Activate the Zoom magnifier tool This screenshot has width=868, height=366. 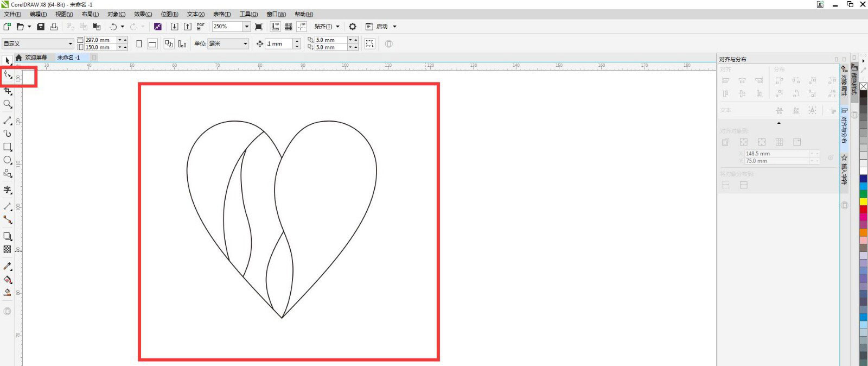pyautogui.click(x=8, y=104)
